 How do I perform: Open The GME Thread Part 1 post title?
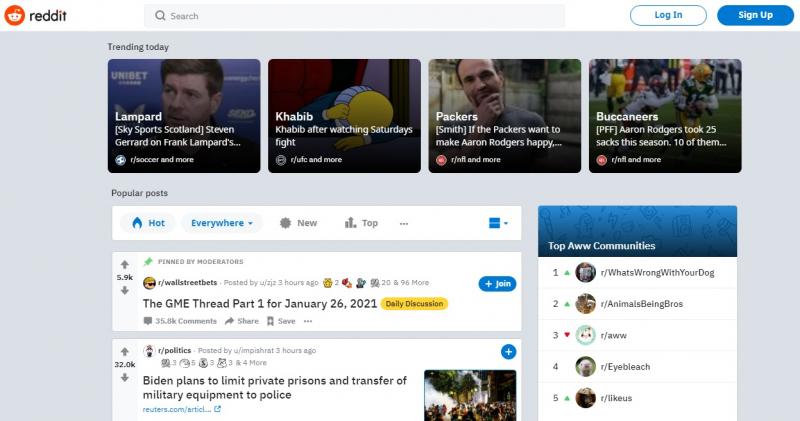pyautogui.click(x=260, y=304)
